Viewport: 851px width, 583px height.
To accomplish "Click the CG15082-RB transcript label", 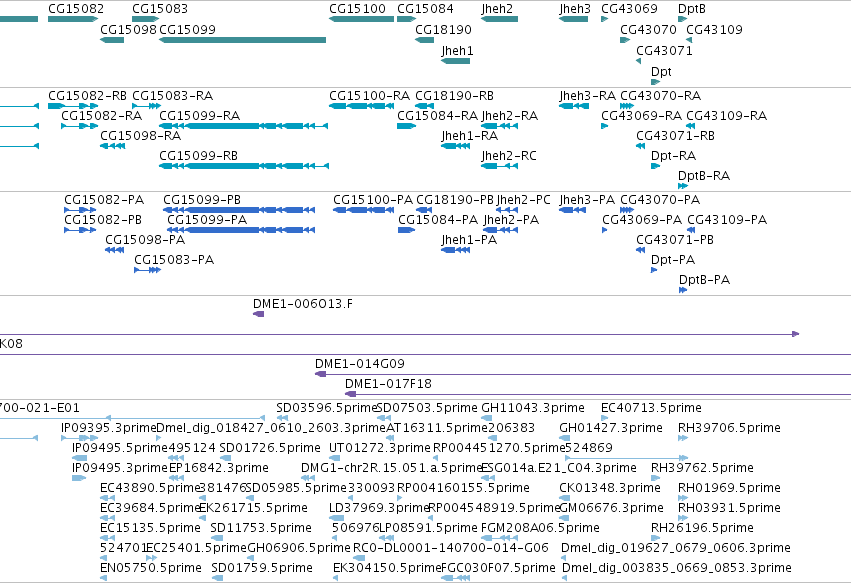I will point(87,96).
